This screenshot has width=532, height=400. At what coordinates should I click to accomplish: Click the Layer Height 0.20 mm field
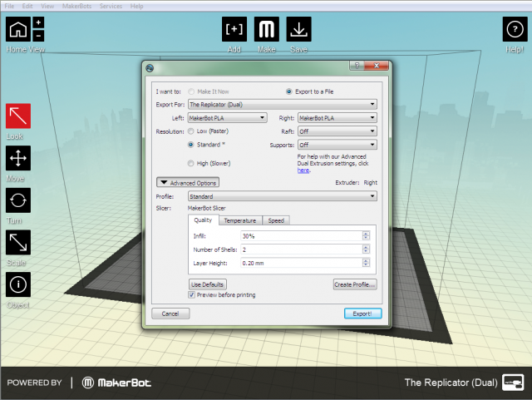pyautogui.click(x=302, y=263)
